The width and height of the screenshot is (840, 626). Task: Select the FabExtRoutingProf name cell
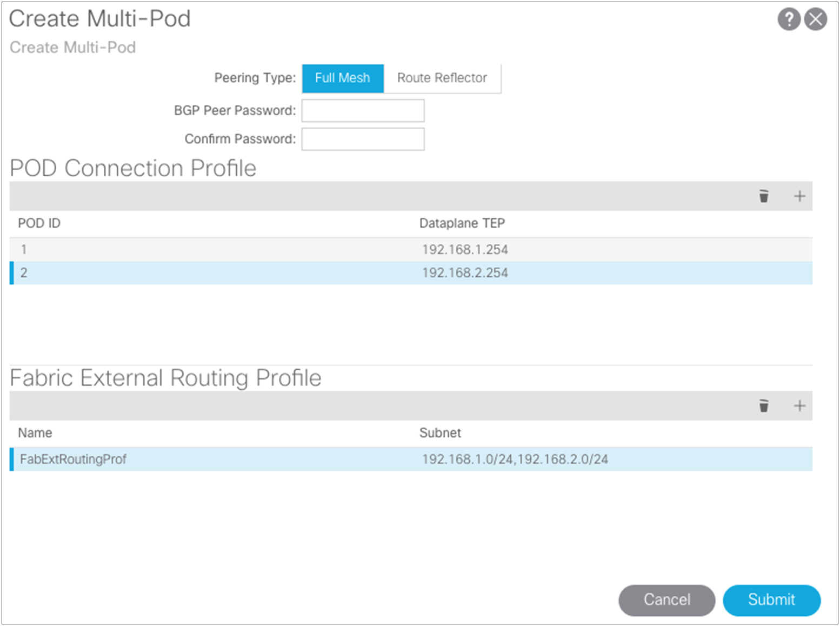pyautogui.click(x=73, y=459)
